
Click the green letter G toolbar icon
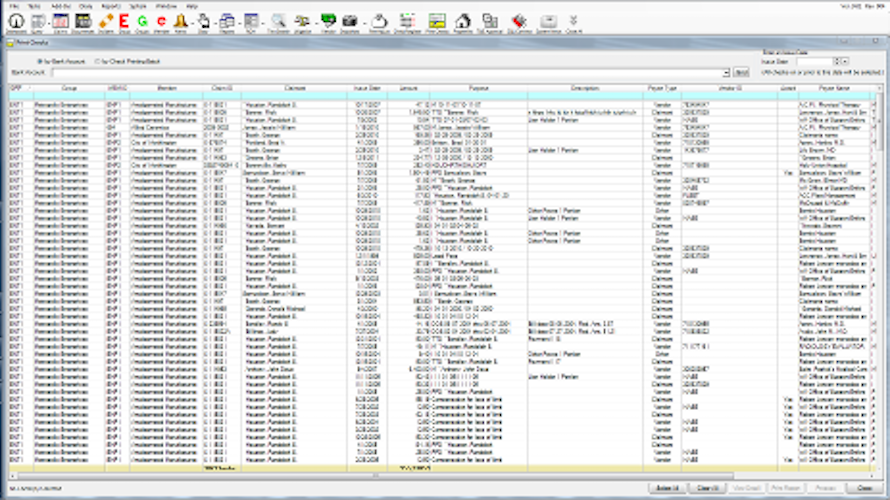click(142, 22)
